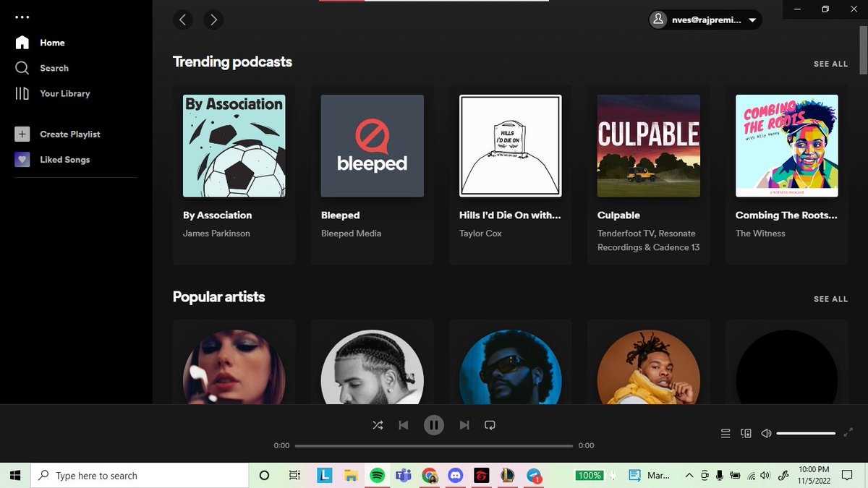Image resolution: width=868 pixels, height=488 pixels.
Task: Mute the volume speaker icon
Action: 766,434
